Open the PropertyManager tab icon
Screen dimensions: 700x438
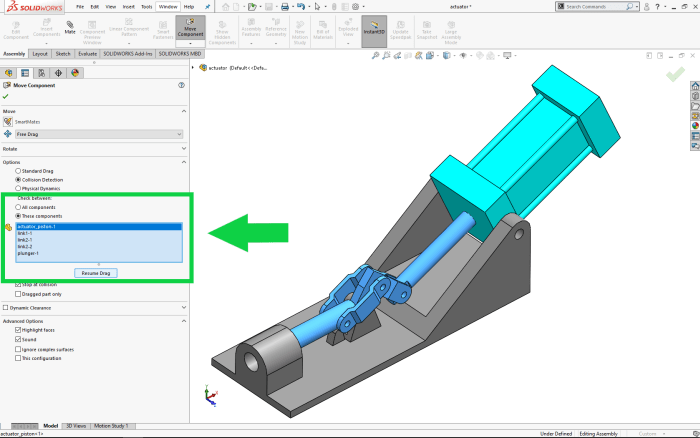[25, 73]
